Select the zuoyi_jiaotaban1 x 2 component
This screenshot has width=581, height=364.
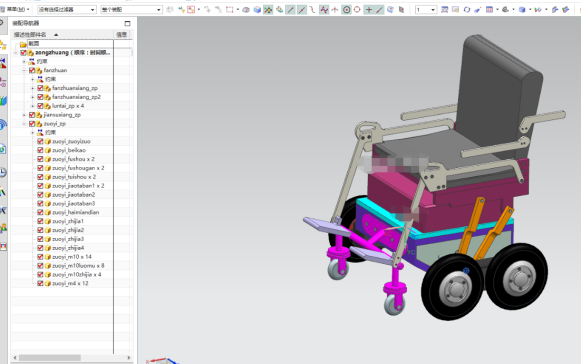tap(78, 186)
